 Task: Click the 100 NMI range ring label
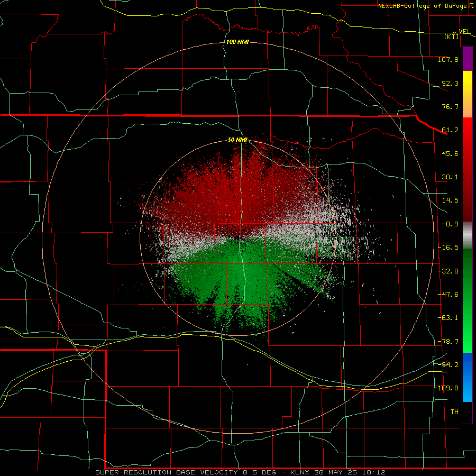pyautogui.click(x=237, y=42)
